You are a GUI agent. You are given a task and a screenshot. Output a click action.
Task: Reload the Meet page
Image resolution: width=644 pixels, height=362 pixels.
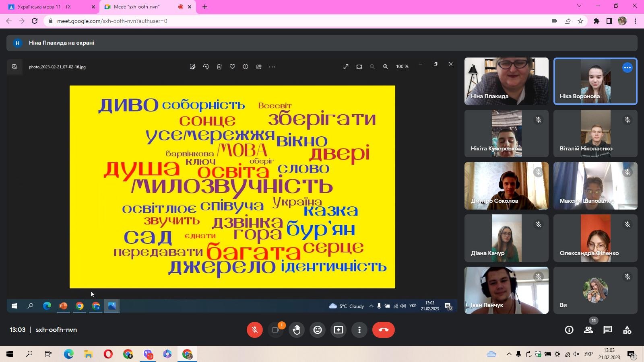35,21
